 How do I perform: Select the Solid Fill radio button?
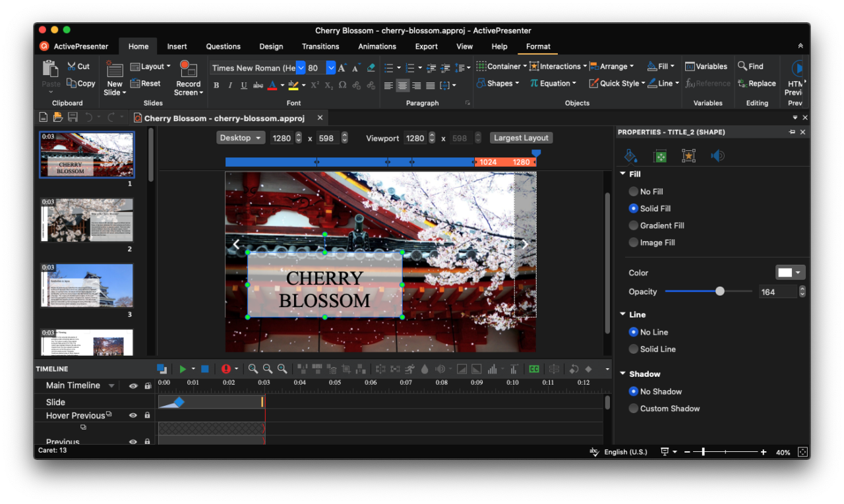pos(633,208)
